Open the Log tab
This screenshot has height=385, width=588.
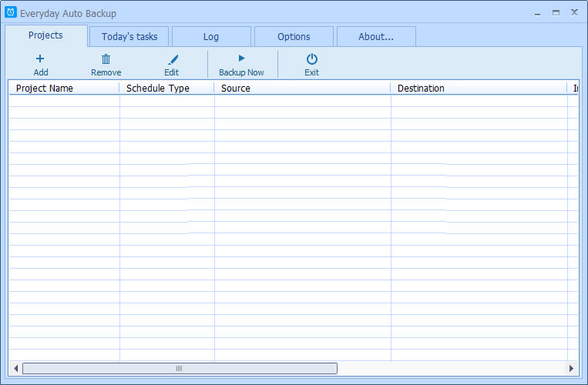pyautogui.click(x=211, y=36)
